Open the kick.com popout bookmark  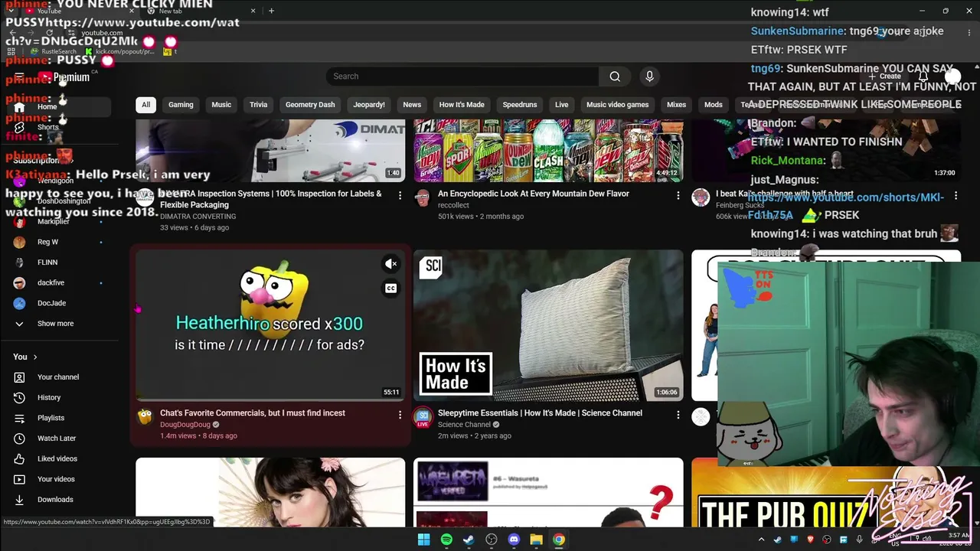coord(119,51)
